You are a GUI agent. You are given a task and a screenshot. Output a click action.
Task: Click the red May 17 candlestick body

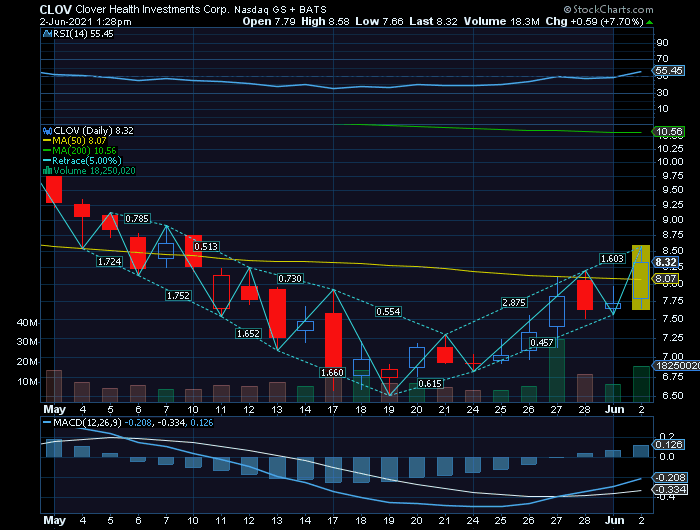(x=333, y=340)
